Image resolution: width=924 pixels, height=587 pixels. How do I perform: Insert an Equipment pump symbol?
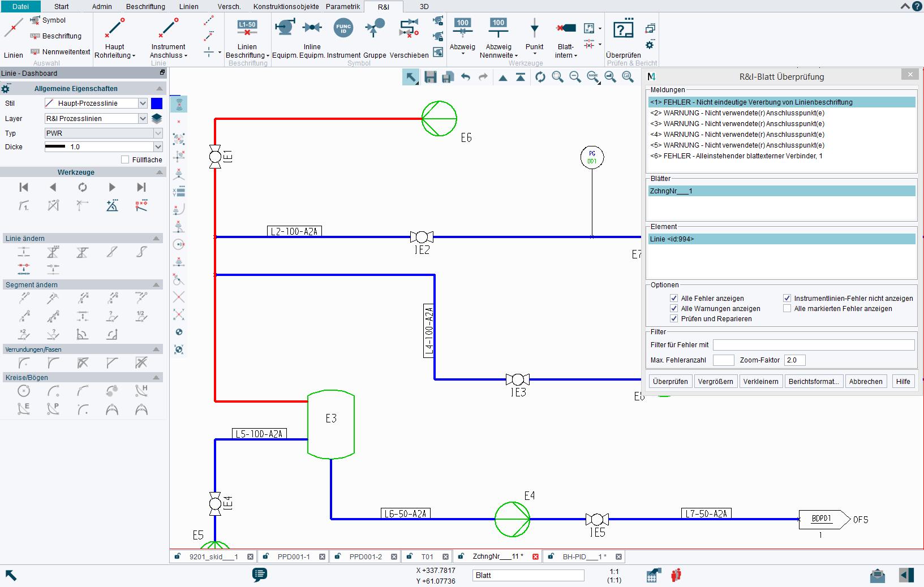(285, 37)
